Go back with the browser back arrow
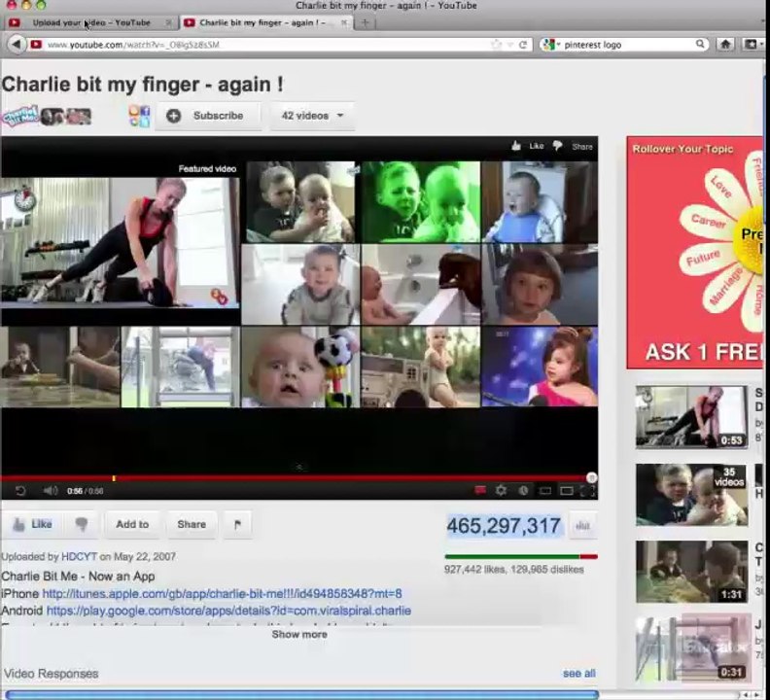This screenshot has height=700, width=770. coord(17,45)
